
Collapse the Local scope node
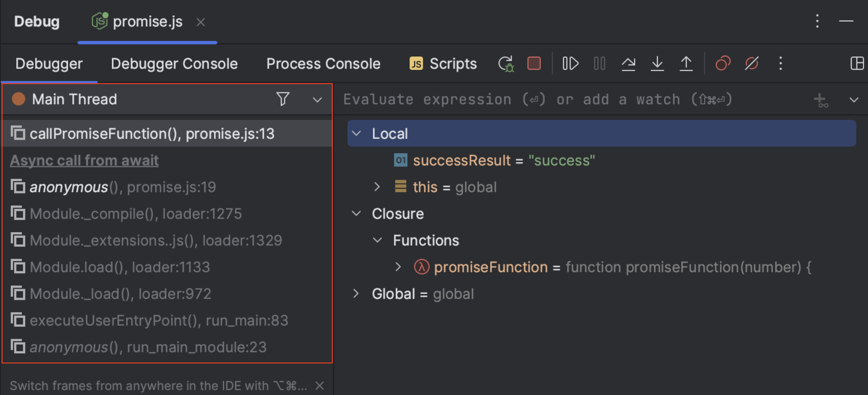(x=356, y=133)
